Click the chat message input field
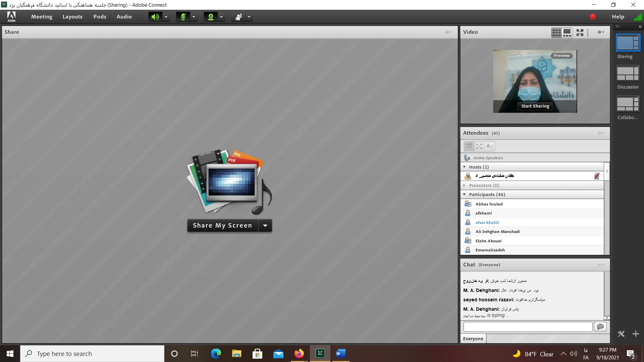This screenshot has width=644, height=362. (528, 326)
